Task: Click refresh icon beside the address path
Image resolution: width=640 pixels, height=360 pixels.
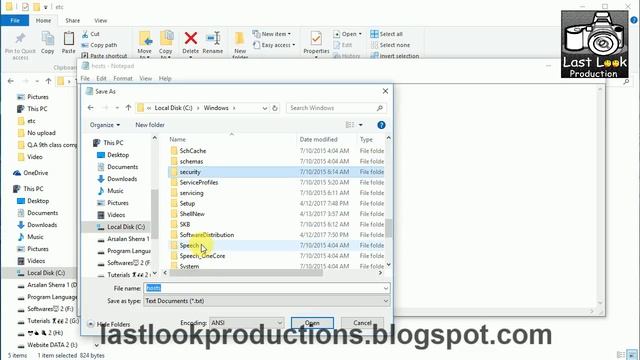Action: click(275, 108)
